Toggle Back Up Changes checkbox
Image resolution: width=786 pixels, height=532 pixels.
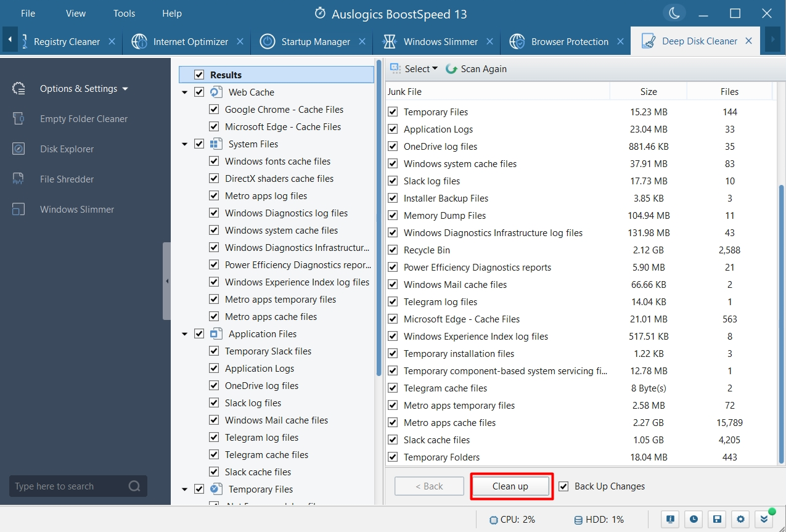click(563, 486)
